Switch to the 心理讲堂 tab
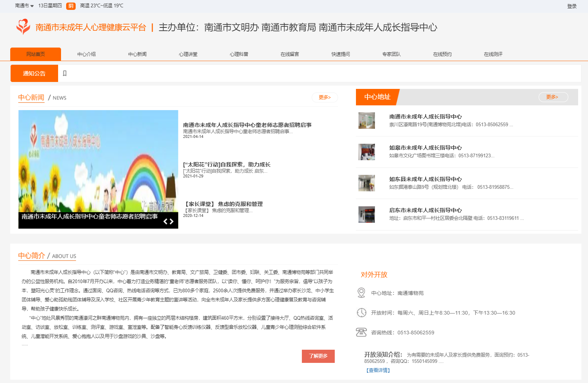 (187, 54)
